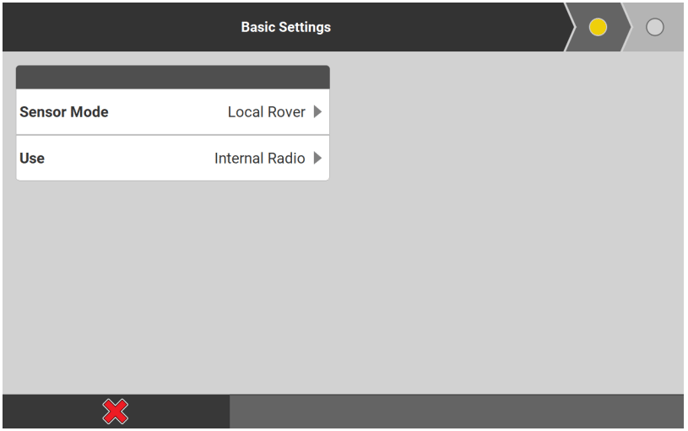Click the Use label

pyautogui.click(x=32, y=158)
